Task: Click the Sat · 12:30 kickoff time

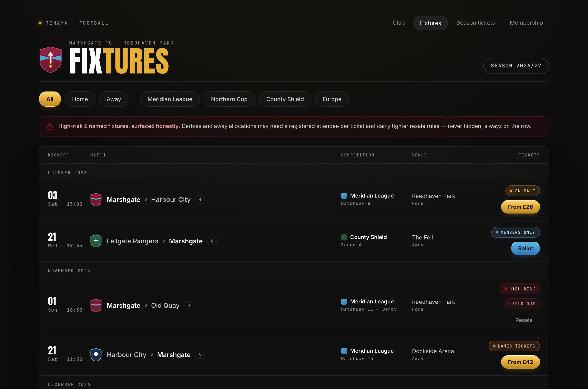Action: pos(65,359)
